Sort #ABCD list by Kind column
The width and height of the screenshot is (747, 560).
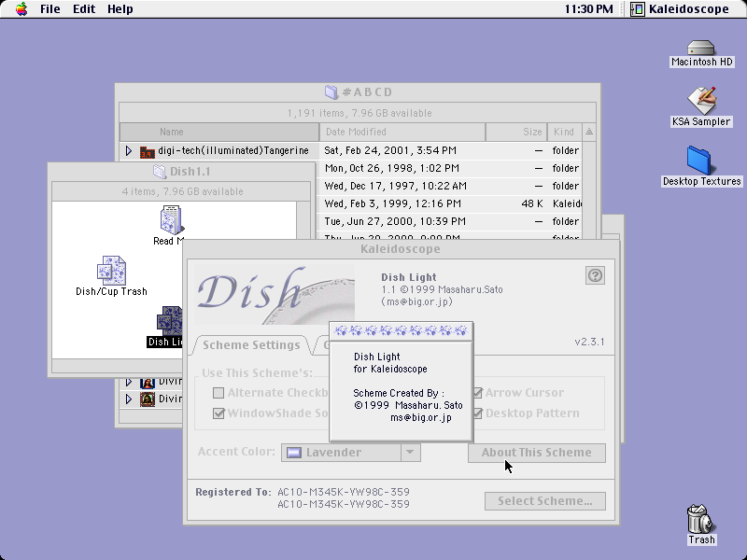pyautogui.click(x=565, y=132)
